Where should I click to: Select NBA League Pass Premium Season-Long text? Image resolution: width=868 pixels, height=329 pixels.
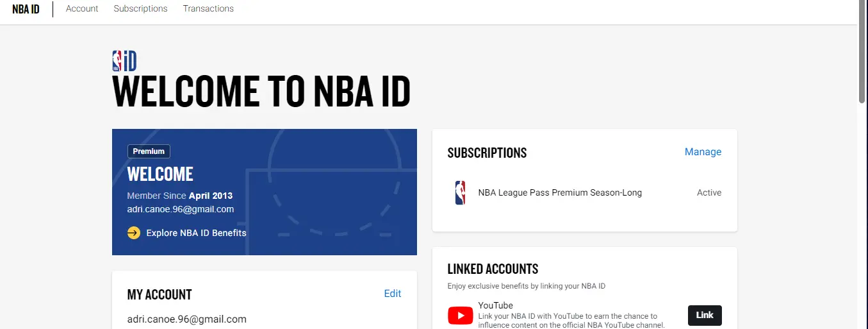[x=560, y=192]
